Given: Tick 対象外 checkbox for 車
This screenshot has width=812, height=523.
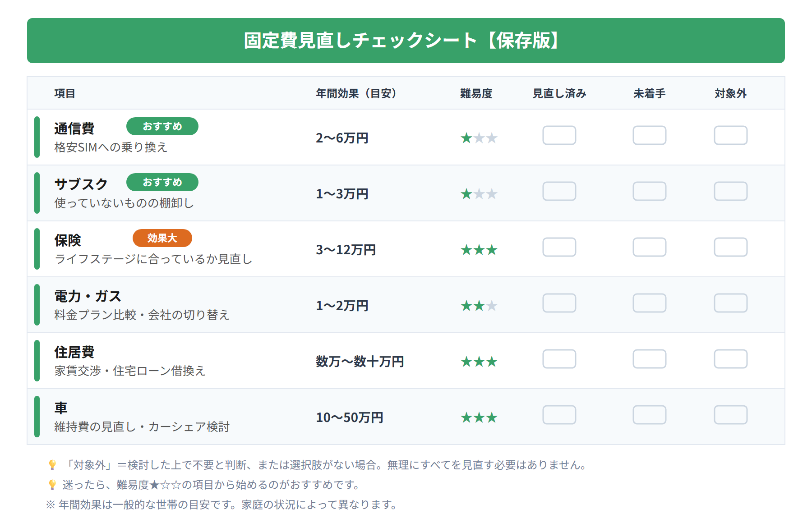Looking at the screenshot, I should [730, 415].
